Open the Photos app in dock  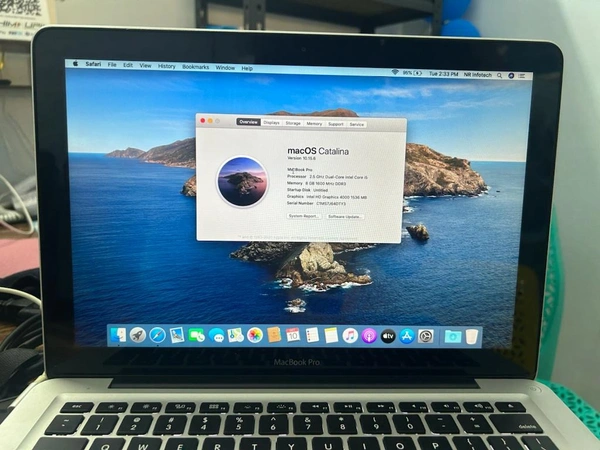pos(255,335)
